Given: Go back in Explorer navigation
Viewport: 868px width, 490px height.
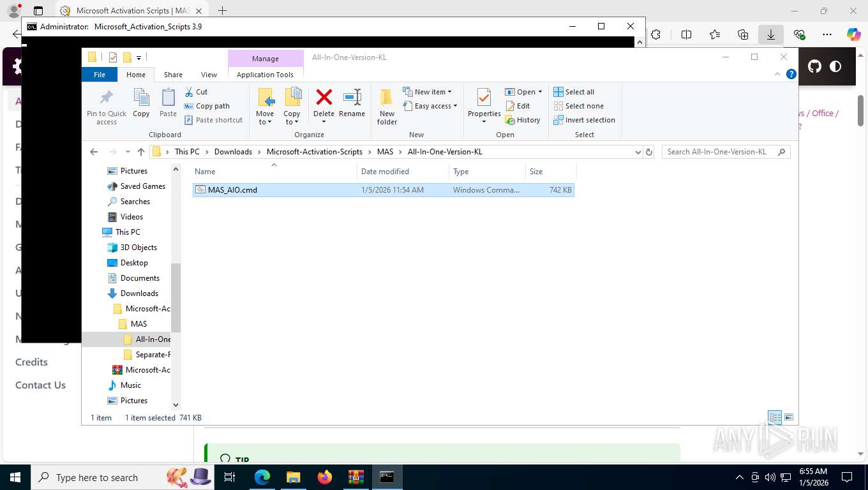Looking at the screenshot, I should coord(94,152).
